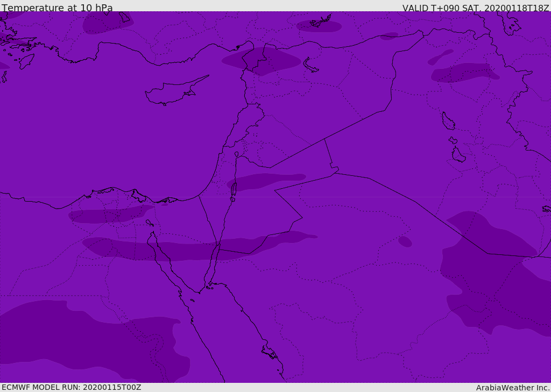Click the 'Temperature at 10 hPa' title
551x392 pixels.
click(57, 8)
